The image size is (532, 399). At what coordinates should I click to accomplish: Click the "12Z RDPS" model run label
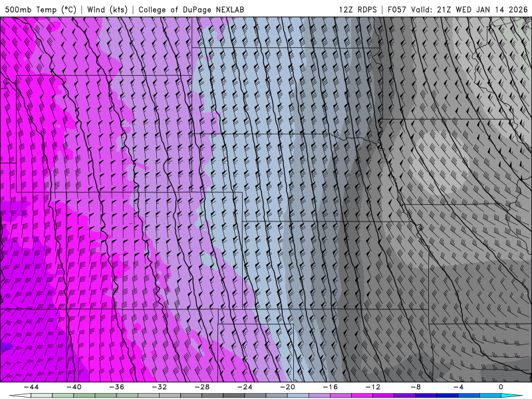click(x=358, y=9)
